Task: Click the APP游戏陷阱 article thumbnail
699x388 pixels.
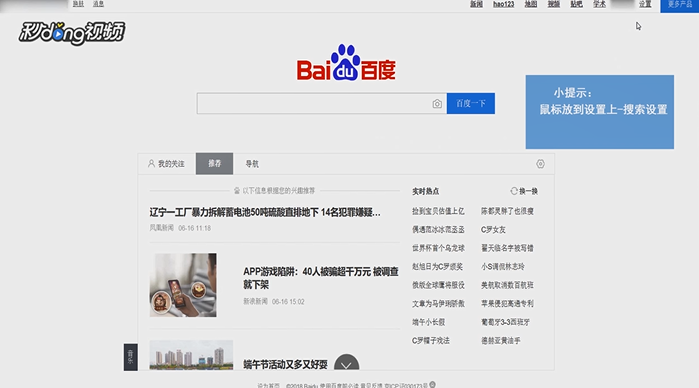Action: pyautogui.click(x=183, y=285)
